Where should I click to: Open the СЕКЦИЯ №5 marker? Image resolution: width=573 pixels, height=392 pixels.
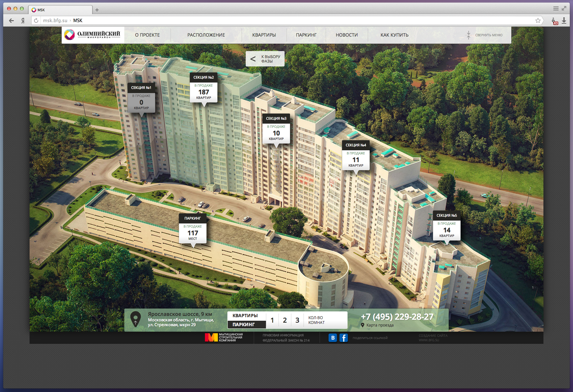click(x=447, y=226)
